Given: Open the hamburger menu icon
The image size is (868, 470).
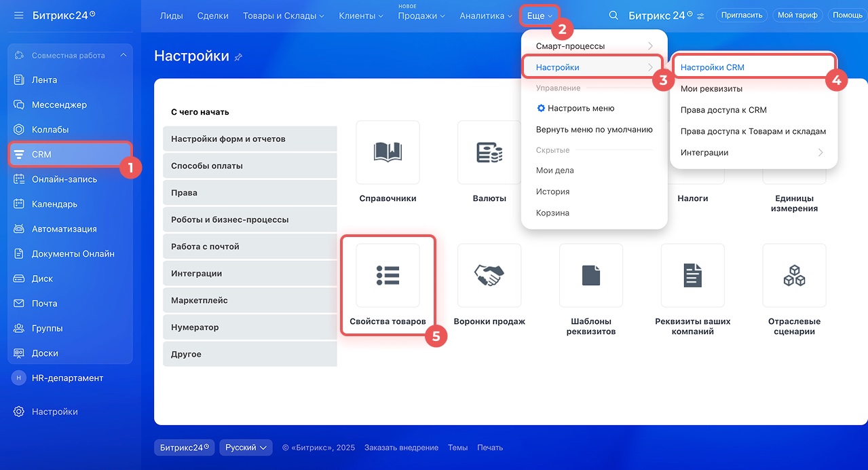Looking at the screenshot, I should 18,15.
